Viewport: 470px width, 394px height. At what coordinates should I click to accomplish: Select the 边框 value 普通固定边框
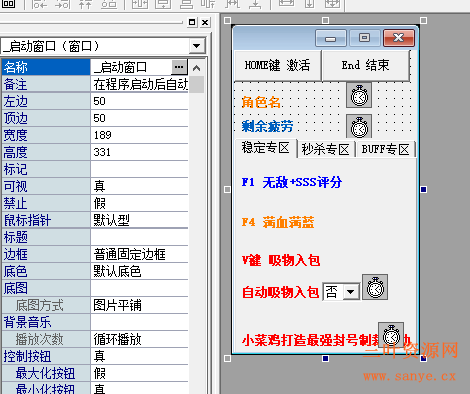coord(139,254)
